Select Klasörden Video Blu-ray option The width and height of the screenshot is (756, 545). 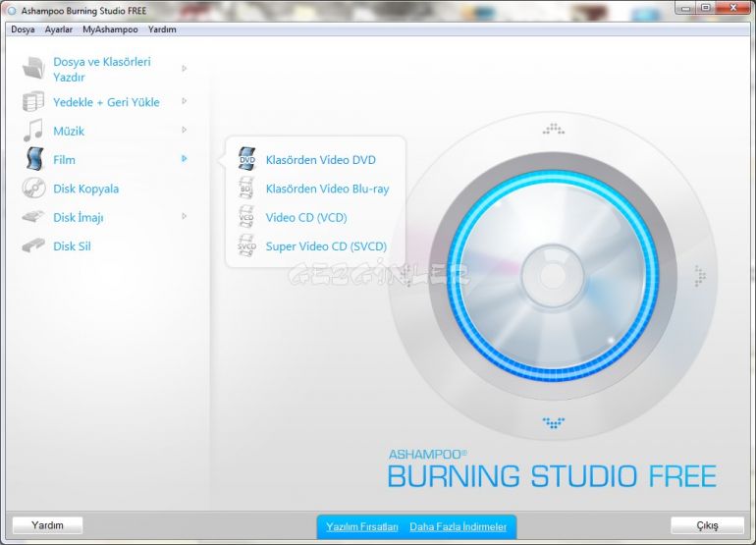327,189
